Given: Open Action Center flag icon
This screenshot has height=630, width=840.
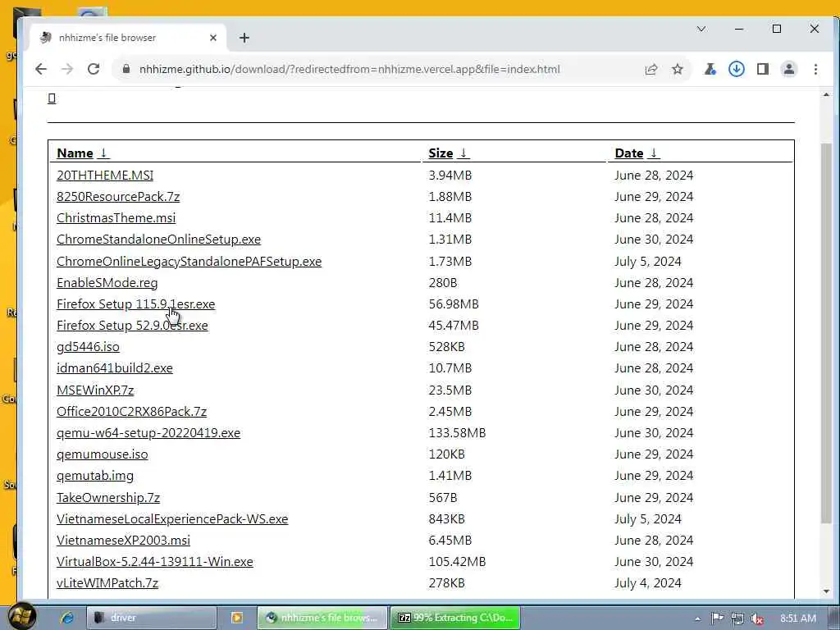Looking at the screenshot, I should pyautogui.click(x=717, y=619).
